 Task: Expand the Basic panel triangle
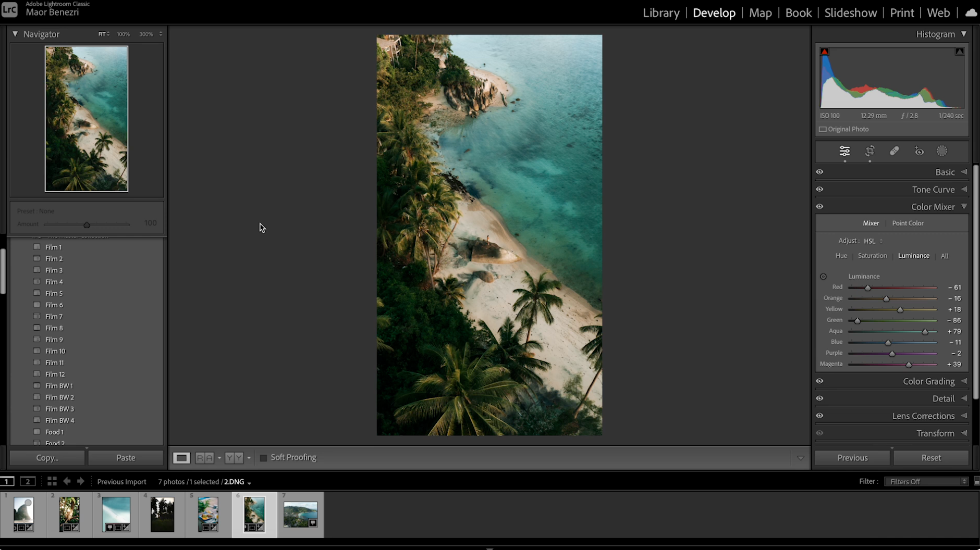(x=964, y=172)
